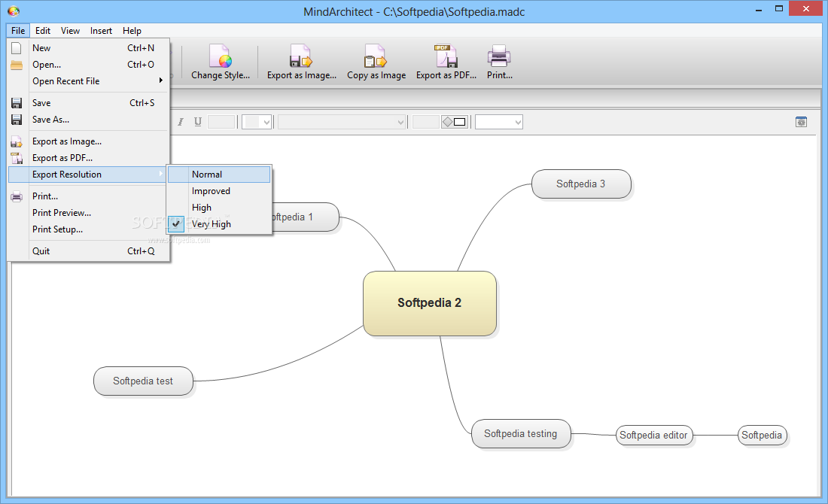Open the wide font name dropdown
Viewport: 828px width, 504px height.
[x=342, y=122]
